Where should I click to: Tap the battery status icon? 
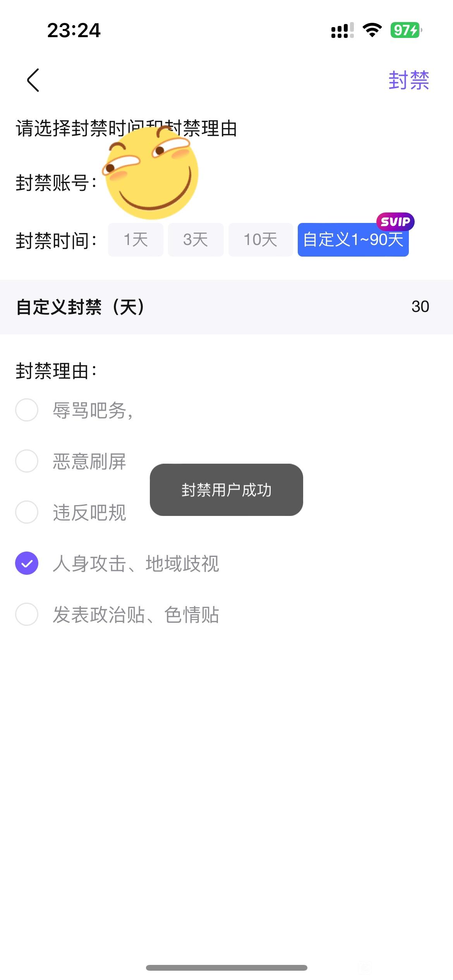tap(406, 30)
